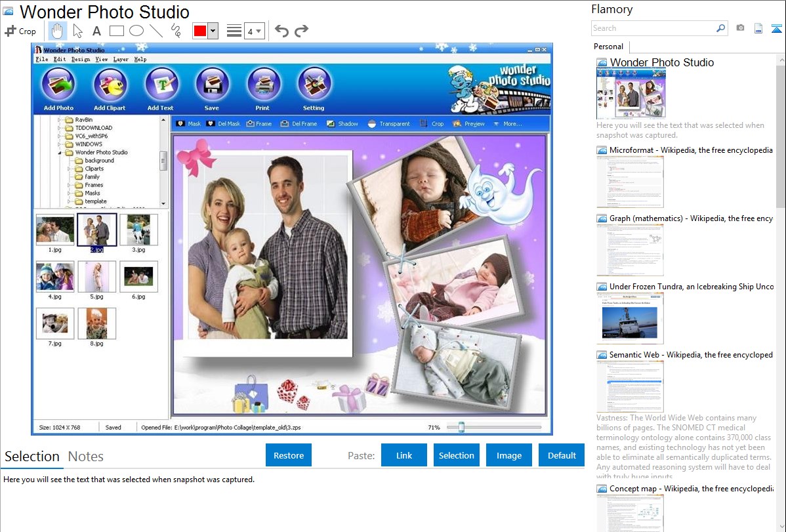786x532 pixels.
Task: Redo the last annotation
Action: [x=301, y=31]
